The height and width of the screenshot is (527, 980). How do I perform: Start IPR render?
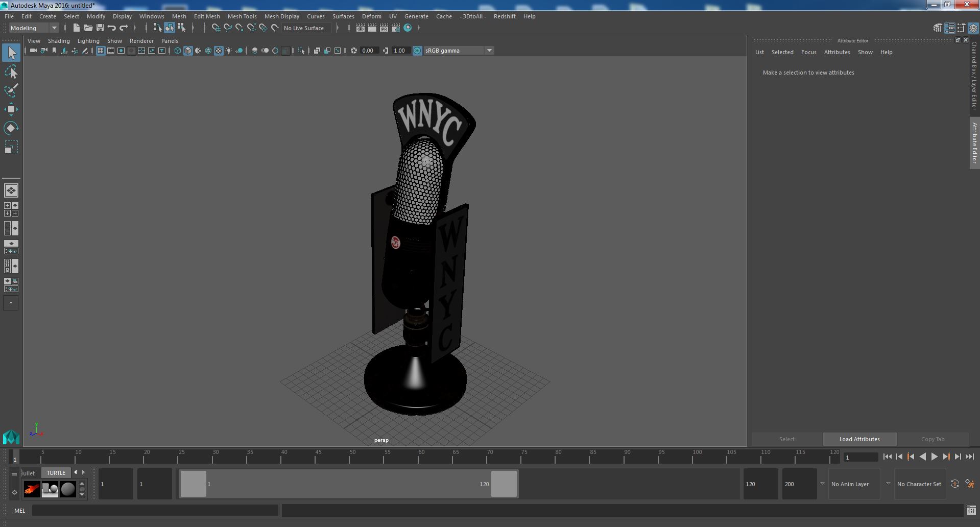point(384,28)
